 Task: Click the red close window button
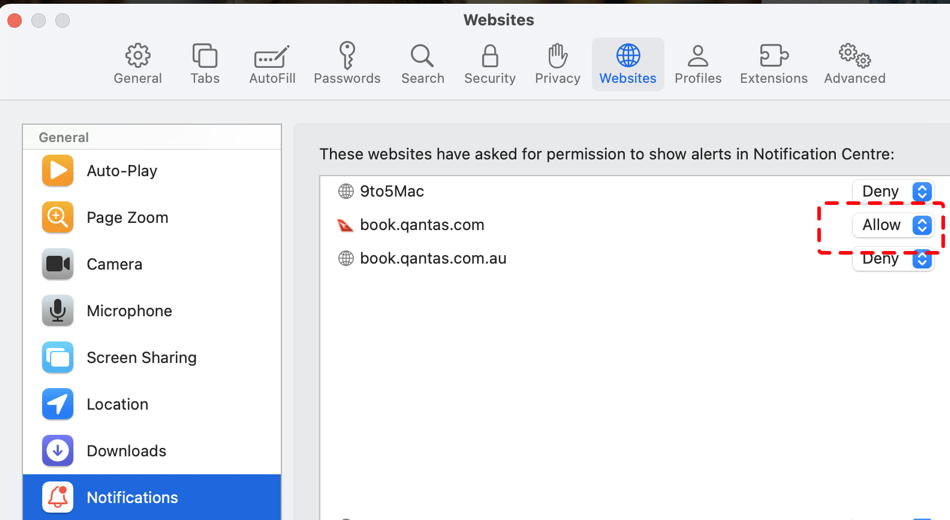point(15,20)
